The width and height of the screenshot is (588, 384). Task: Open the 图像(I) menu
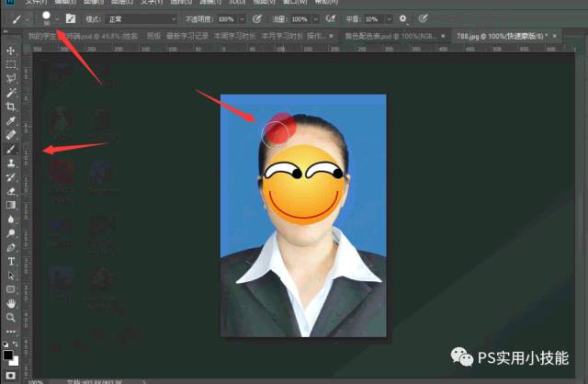point(94,2)
